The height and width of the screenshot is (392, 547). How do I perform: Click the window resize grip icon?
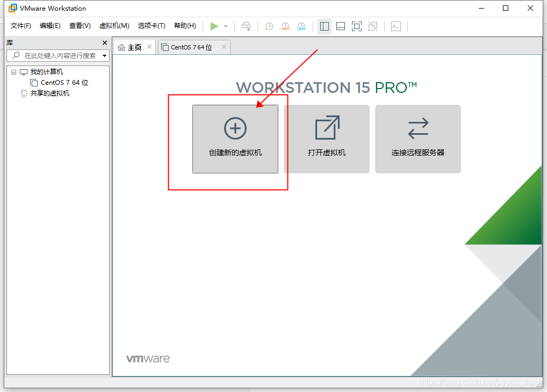click(539, 383)
